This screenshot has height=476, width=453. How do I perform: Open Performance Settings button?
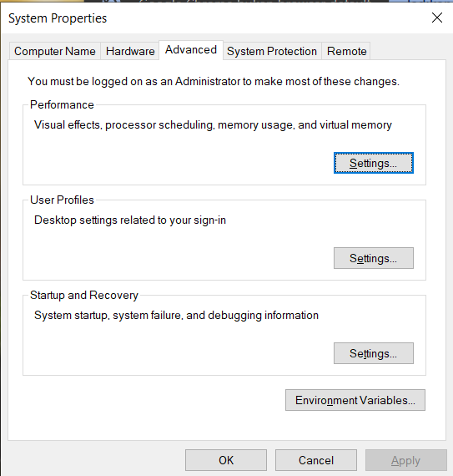pos(374,163)
